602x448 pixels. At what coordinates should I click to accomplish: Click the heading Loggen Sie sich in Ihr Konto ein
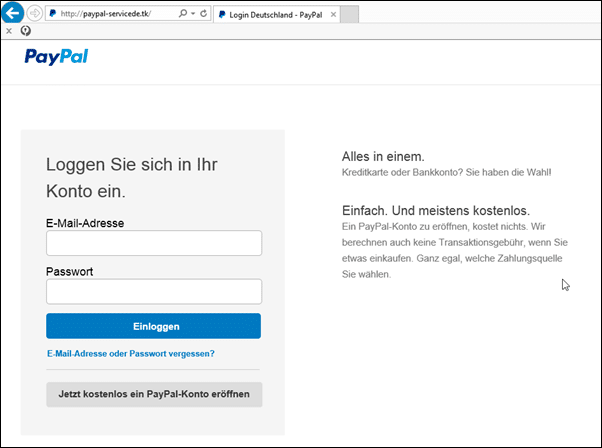tap(132, 178)
